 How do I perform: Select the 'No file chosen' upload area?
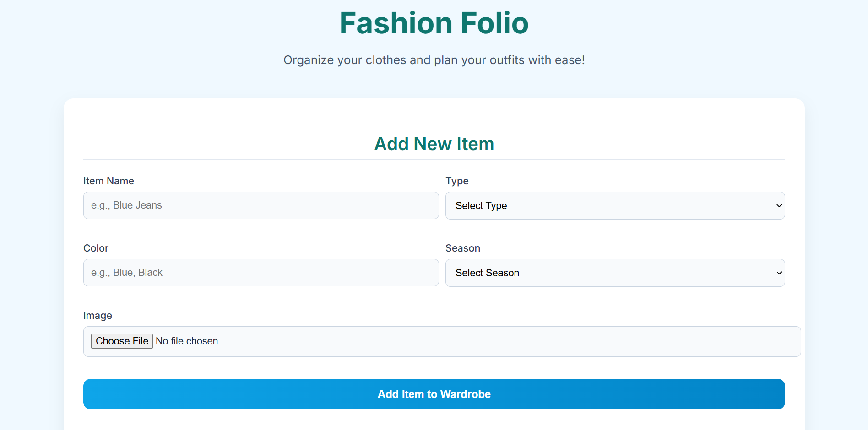[x=187, y=341]
